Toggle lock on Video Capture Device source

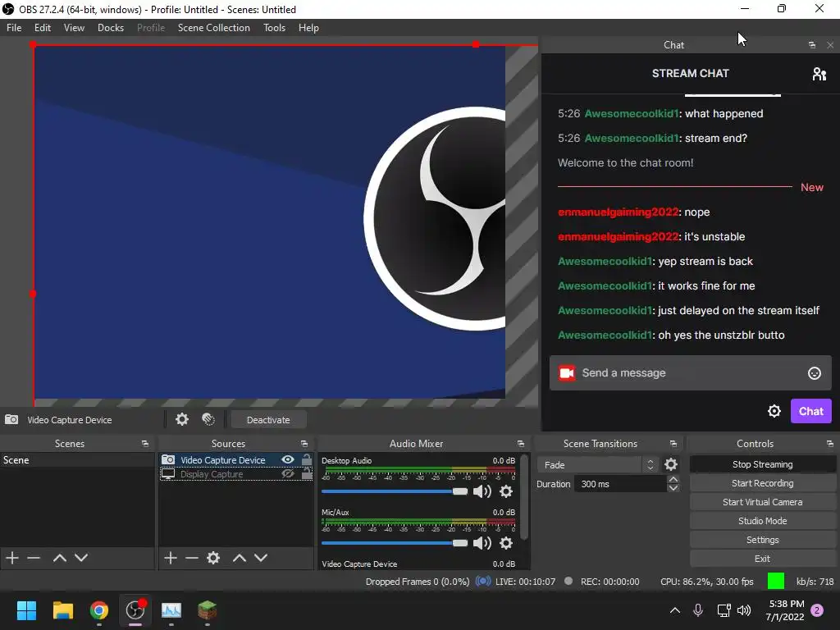click(307, 459)
